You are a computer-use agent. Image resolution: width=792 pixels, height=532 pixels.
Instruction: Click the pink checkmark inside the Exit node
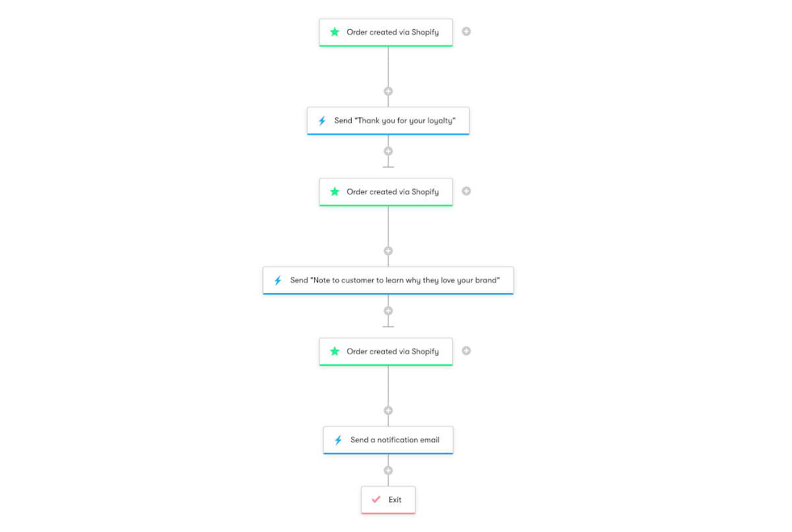click(377, 500)
